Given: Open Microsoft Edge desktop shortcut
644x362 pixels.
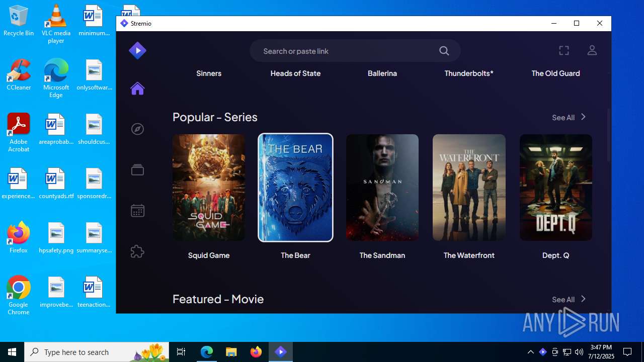Looking at the screenshot, I should pos(56,78).
